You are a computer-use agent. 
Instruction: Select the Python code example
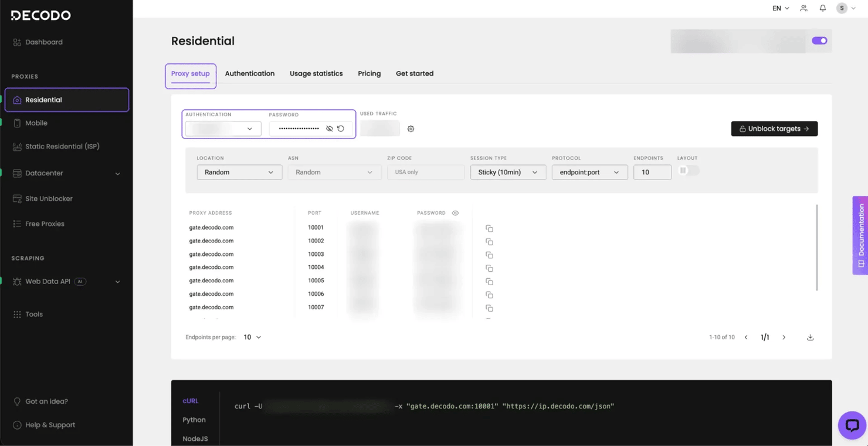point(194,420)
